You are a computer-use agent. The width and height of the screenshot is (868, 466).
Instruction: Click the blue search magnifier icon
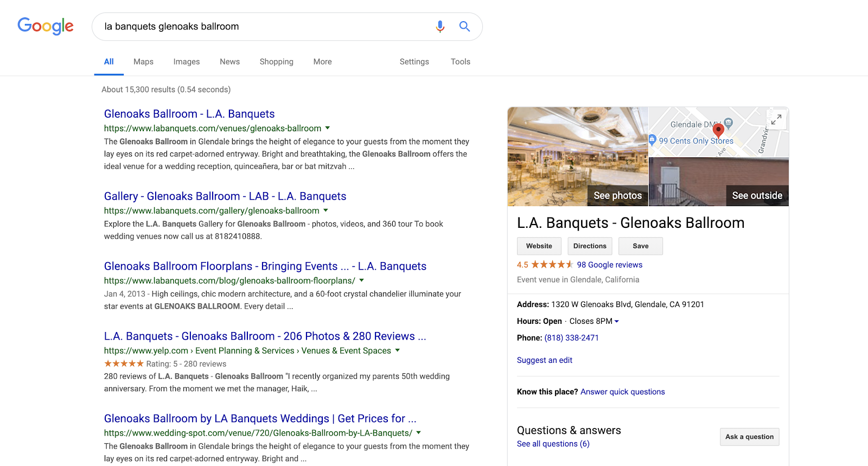(x=464, y=26)
